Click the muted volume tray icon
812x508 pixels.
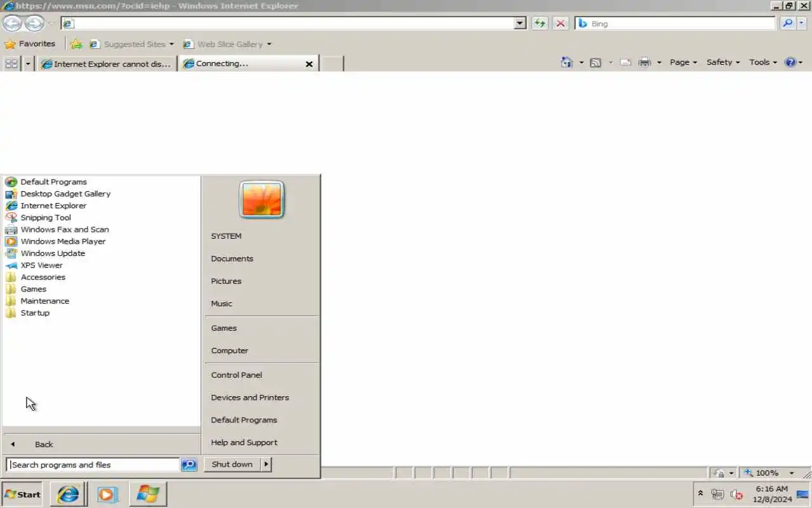point(736,494)
